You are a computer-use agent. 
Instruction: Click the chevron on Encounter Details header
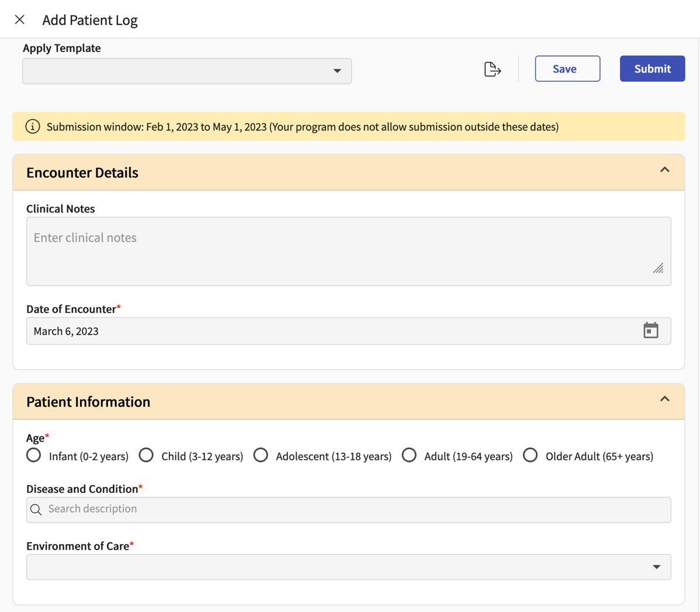pyautogui.click(x=664, y=169)
